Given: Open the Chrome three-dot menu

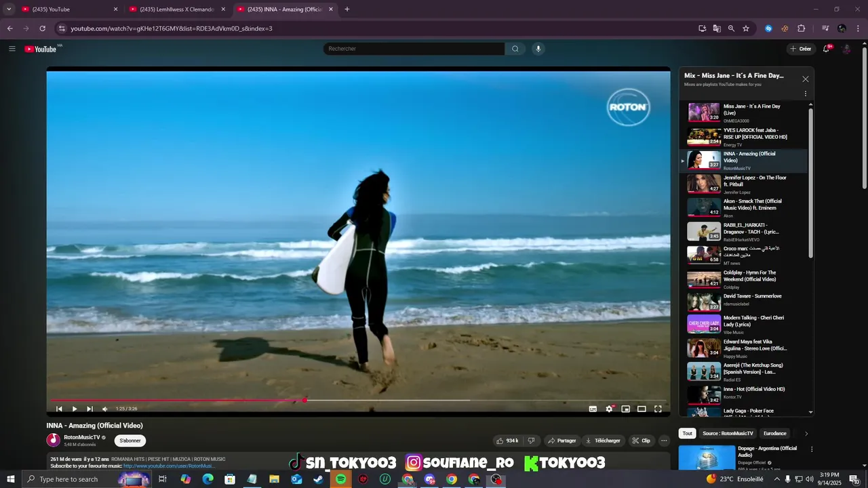Looking at the screenshot, I should (859, 28).
